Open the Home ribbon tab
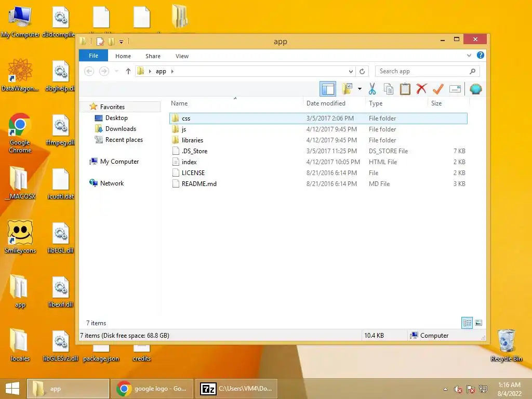Image resolution: width=532 pixels, height=399 pixels. [123, 56]
